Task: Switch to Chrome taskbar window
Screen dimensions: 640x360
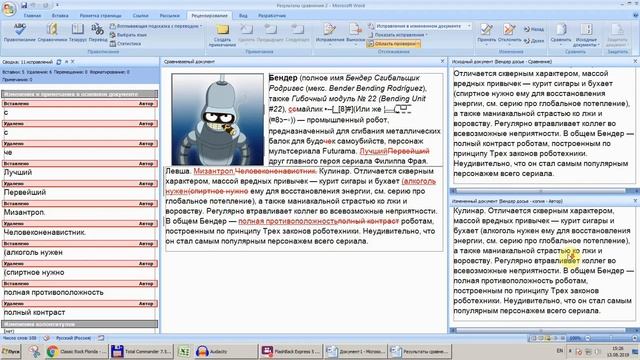Action: [76, 351]
